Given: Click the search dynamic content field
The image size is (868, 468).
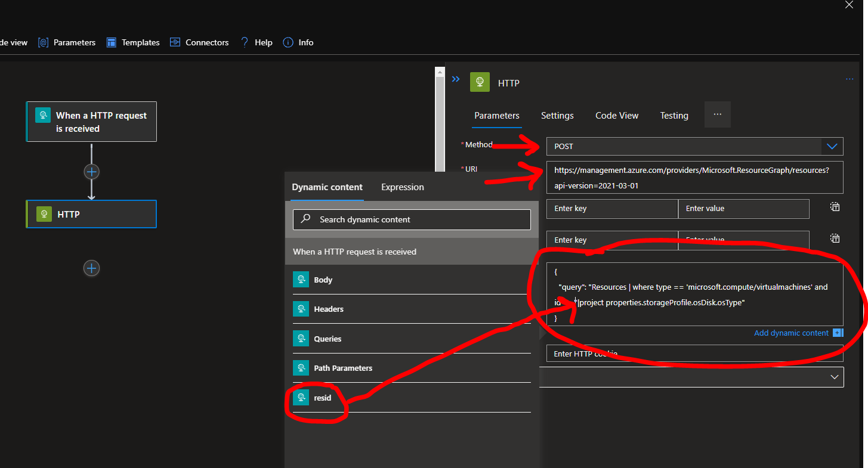Looking at the screenshot, I should [x=411, y=219].
